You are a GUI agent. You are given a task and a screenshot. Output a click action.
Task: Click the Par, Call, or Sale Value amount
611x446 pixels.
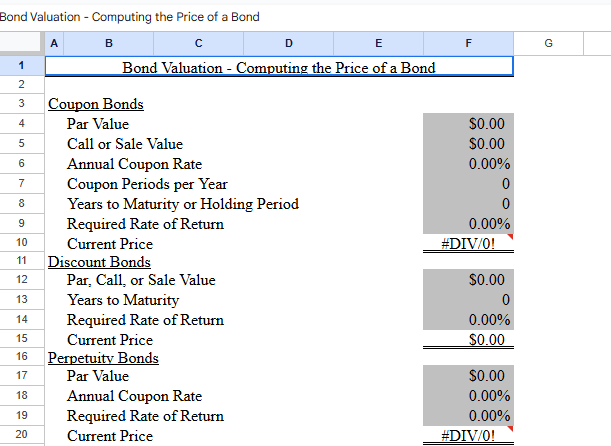468,280
